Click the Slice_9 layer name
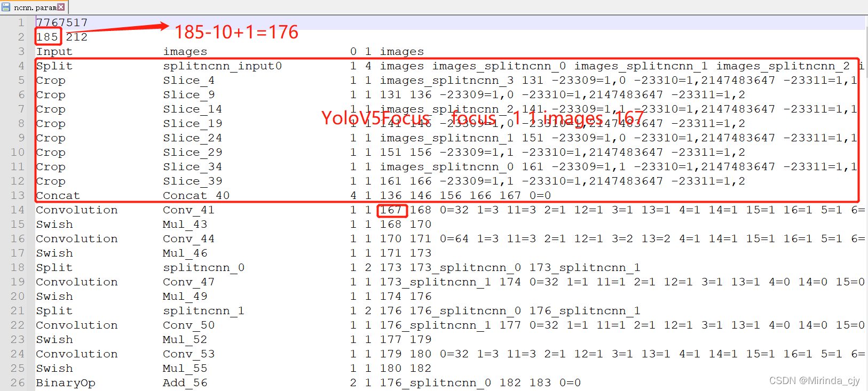 pos(189,94)
